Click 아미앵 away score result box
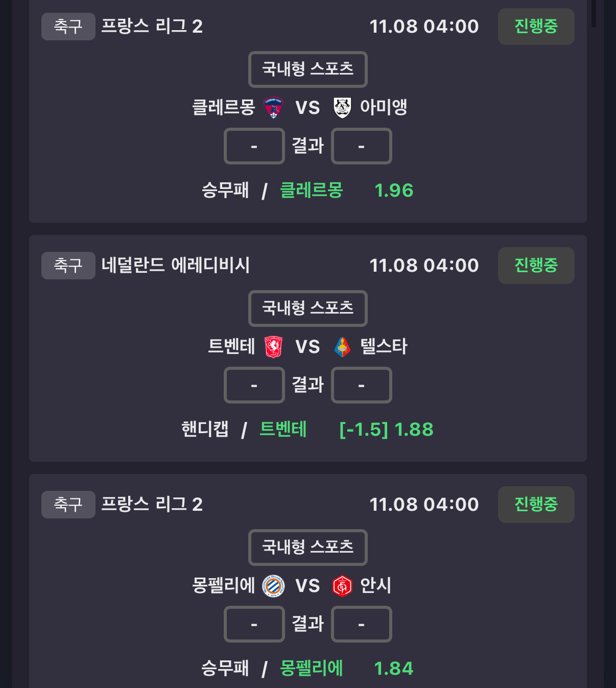 tap(361, 147)
